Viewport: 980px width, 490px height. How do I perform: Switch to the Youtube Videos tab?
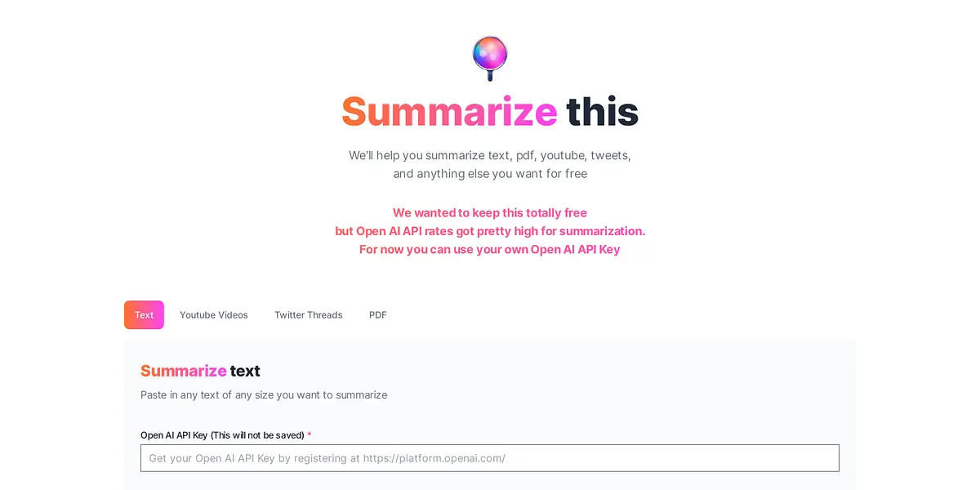click(213, 315)
